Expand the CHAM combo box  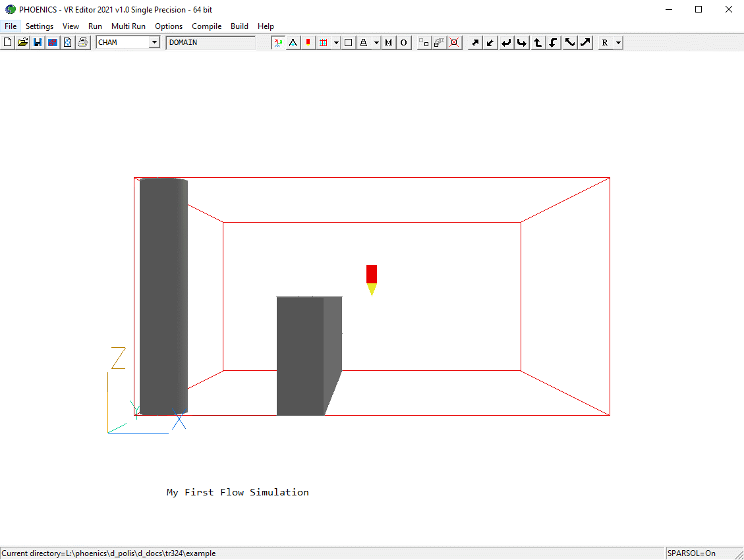(x=154, y=42)
